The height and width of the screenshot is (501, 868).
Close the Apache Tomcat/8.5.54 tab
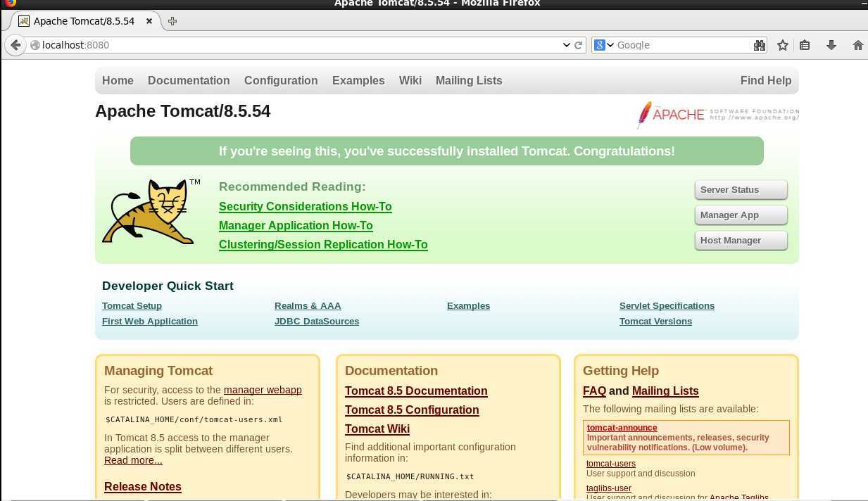click(149, 21)
